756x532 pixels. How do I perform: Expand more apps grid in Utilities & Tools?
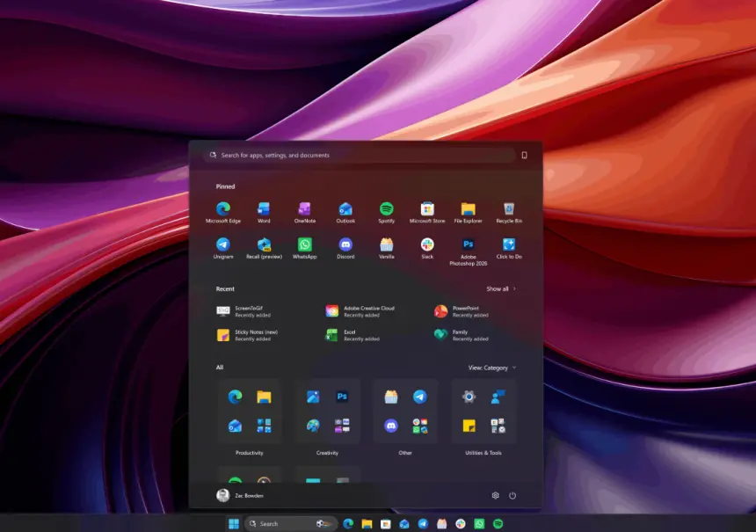pos(498,426)
